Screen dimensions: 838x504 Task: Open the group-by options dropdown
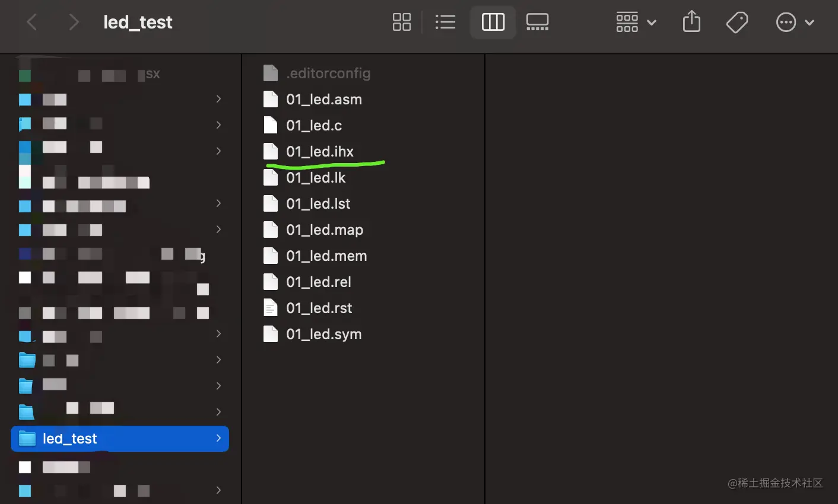(x=636, y=23)
